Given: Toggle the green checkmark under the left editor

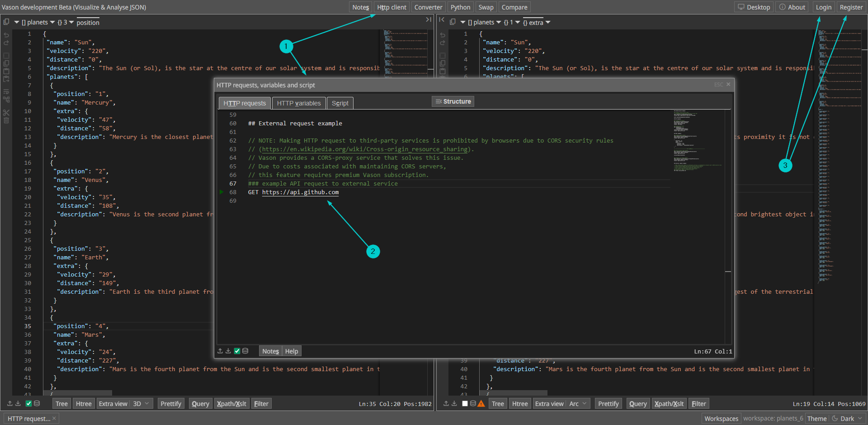Looking at the screenshot, I should coord(28,403).
